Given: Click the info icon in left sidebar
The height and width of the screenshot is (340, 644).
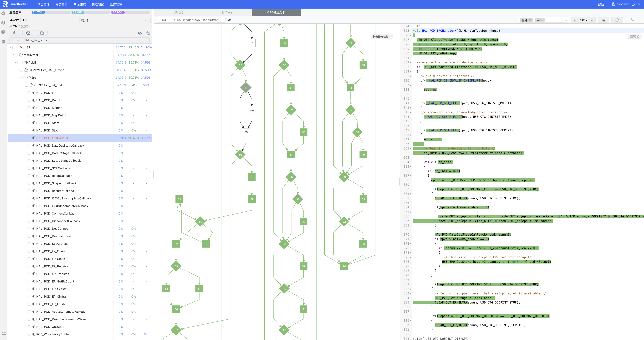Looking at the screenshot, I should [x=3, y=23].
